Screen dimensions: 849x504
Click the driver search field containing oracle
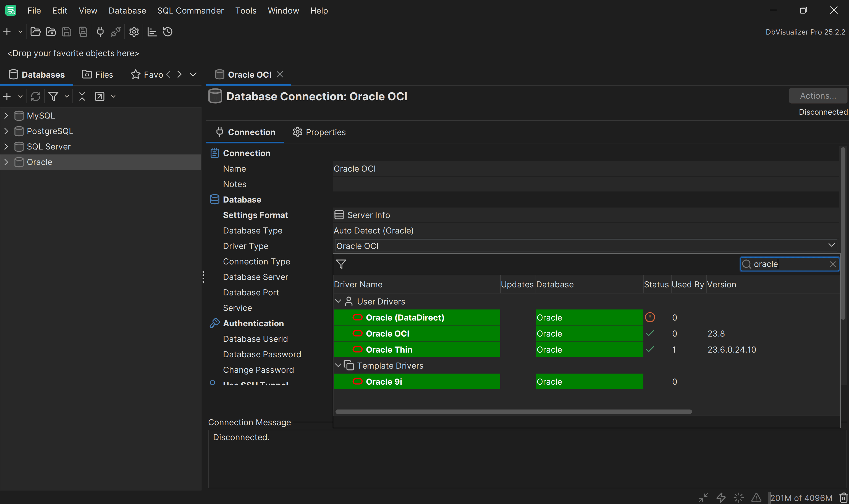(x=790, y=264)
